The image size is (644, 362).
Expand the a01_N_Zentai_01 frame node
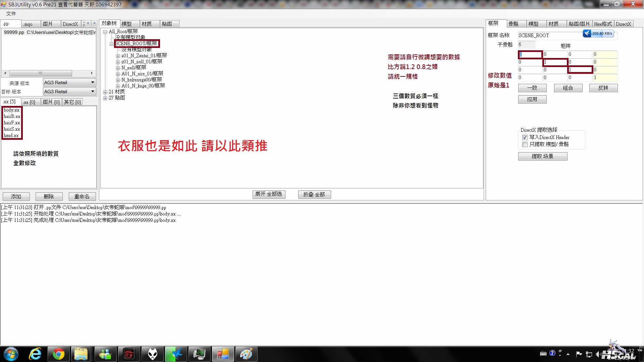(x=118, y=56)
